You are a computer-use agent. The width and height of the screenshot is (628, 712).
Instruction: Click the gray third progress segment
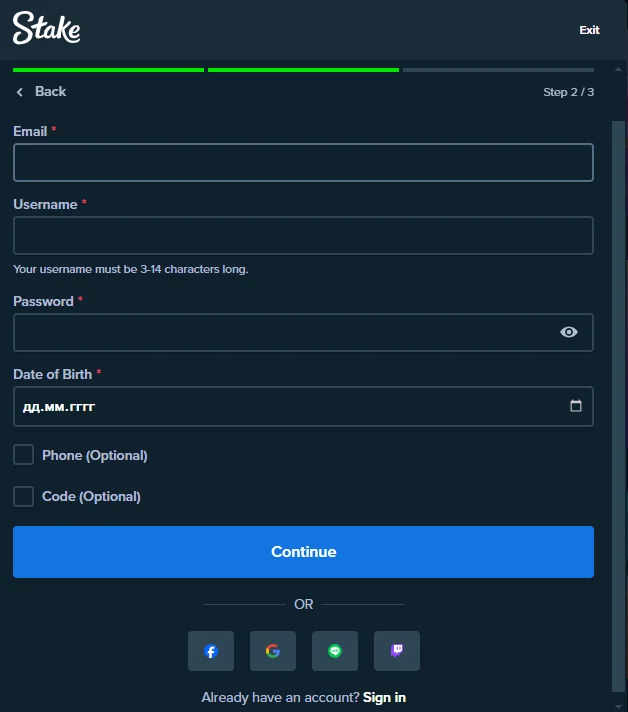coord(497,70)
